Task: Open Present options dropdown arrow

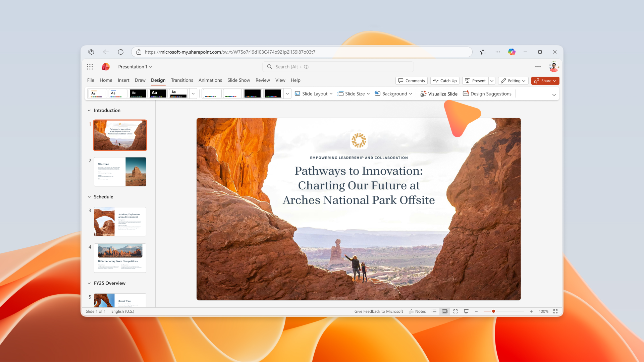Action: tap(492, 81)
